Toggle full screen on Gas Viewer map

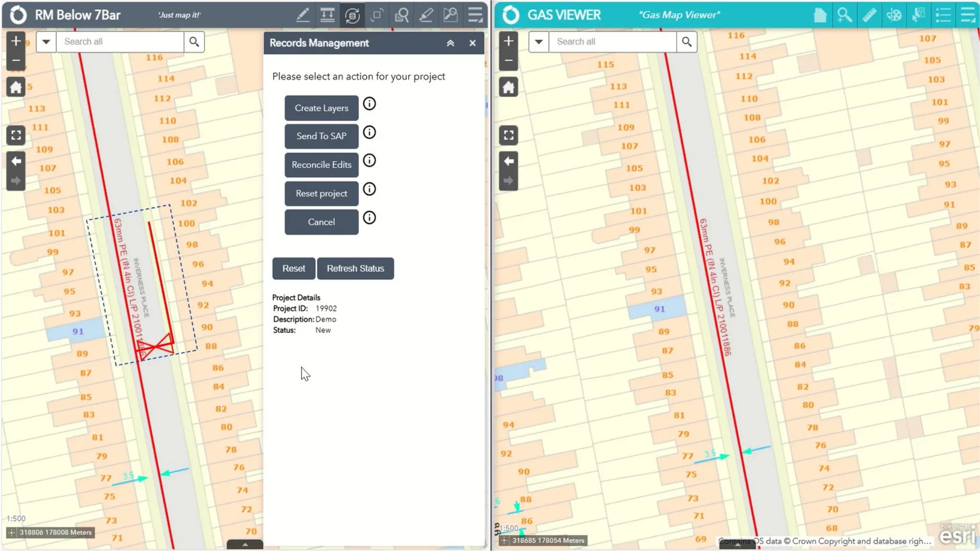(509, 135)
